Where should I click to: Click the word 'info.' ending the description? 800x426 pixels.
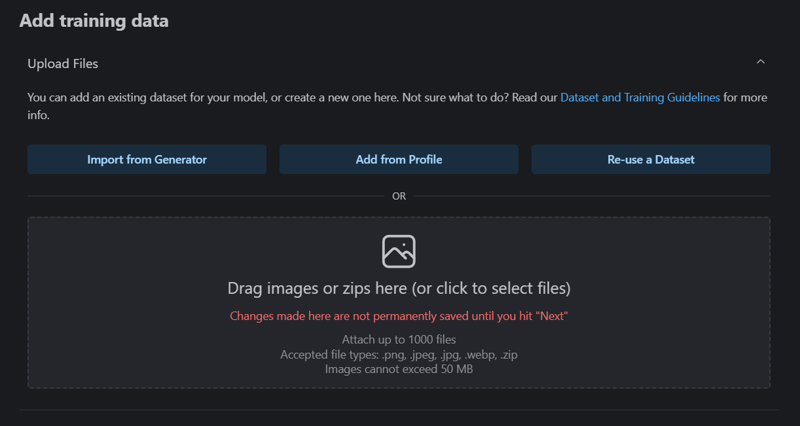38,115
